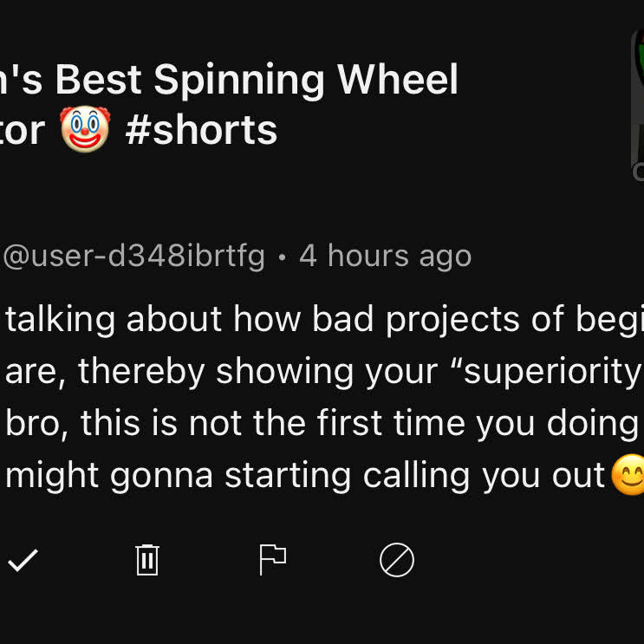Click the comment line starting "bro, this is not"

321,424
